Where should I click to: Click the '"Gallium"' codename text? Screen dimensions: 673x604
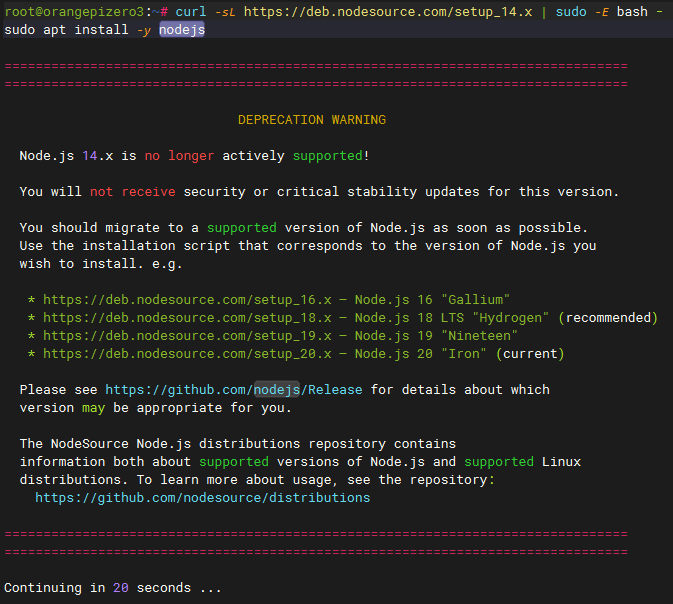476,300
